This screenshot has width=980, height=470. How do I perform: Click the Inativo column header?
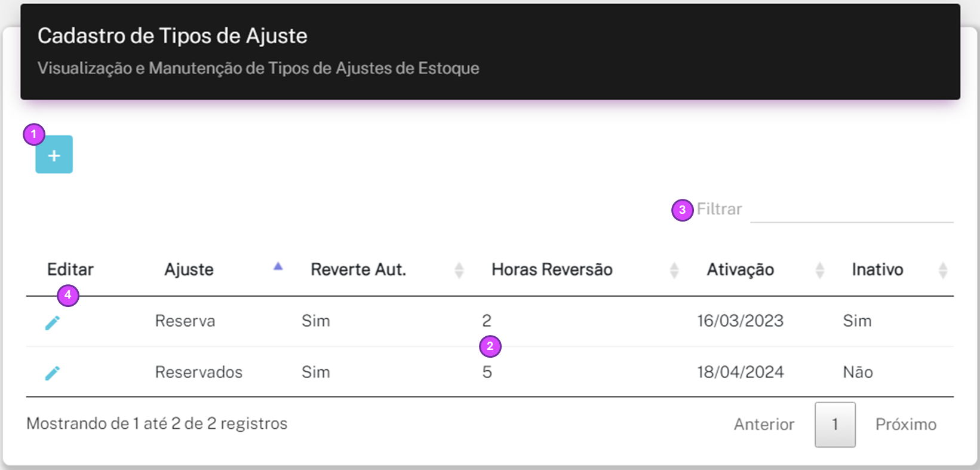point(877,270)
